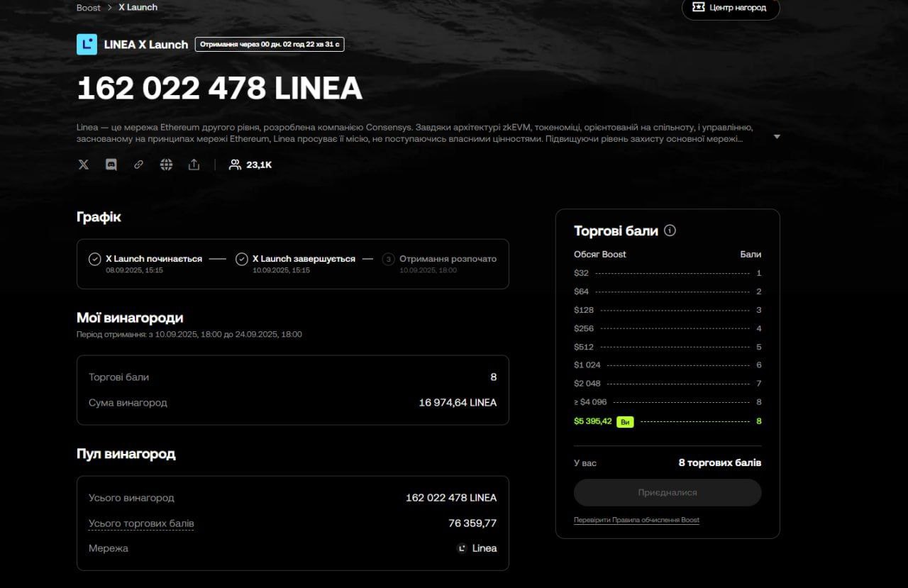The height and width of the screenshot is (588, 908).
Task: Click the $512 volume row
Action: tap(668, 347)
